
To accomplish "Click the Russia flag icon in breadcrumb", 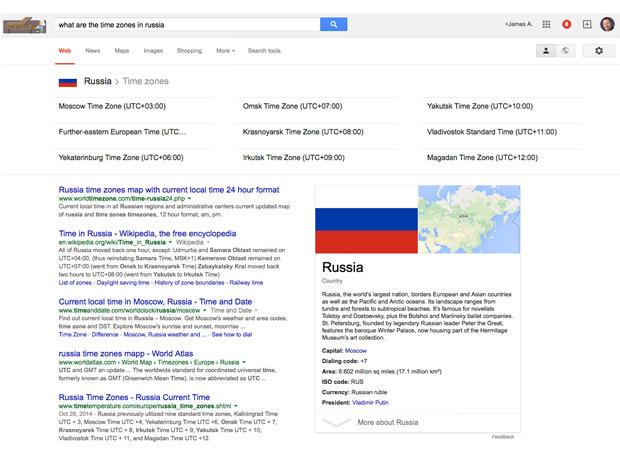I will (68, 82).
